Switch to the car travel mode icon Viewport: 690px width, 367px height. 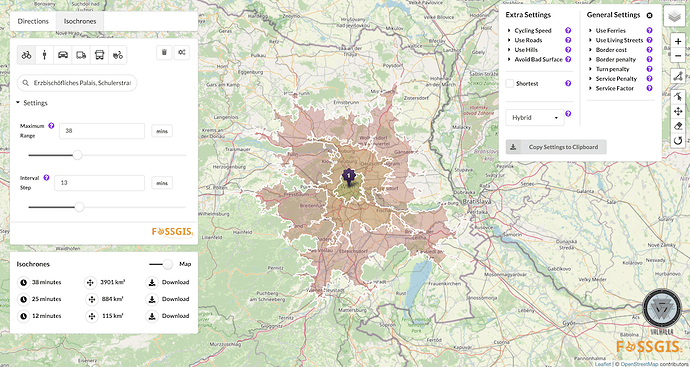pos(63,55)
